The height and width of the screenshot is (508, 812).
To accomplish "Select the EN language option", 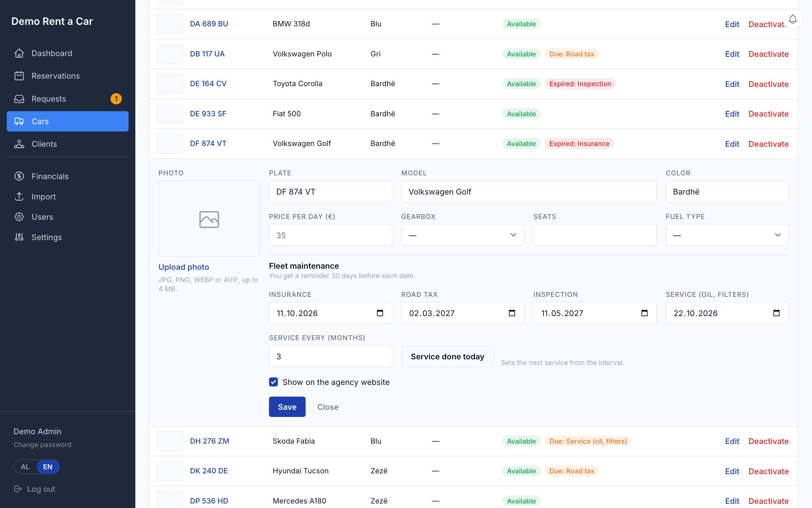I will click(48, 467).
